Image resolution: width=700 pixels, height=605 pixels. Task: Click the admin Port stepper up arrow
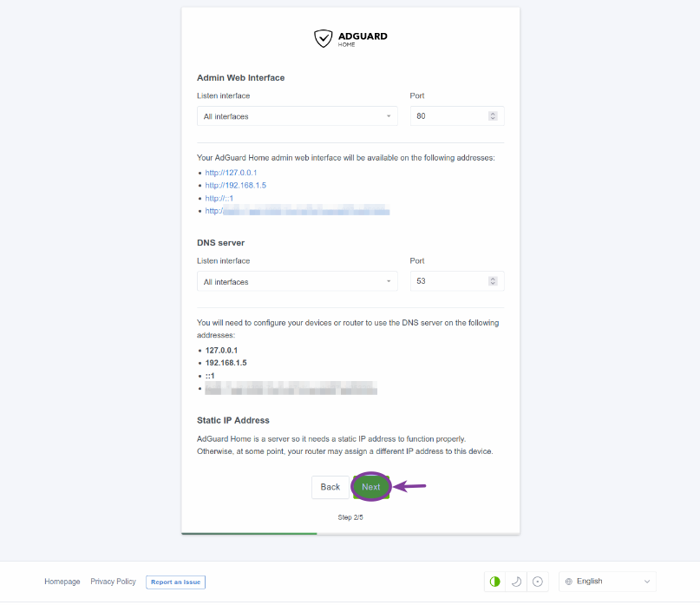[493, 113]
